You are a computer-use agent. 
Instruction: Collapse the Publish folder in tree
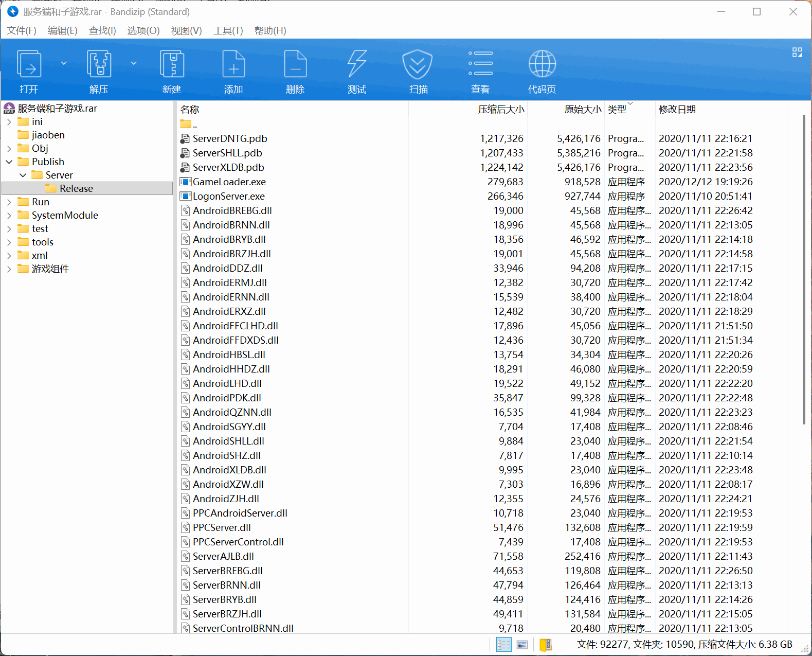(9, 162)
